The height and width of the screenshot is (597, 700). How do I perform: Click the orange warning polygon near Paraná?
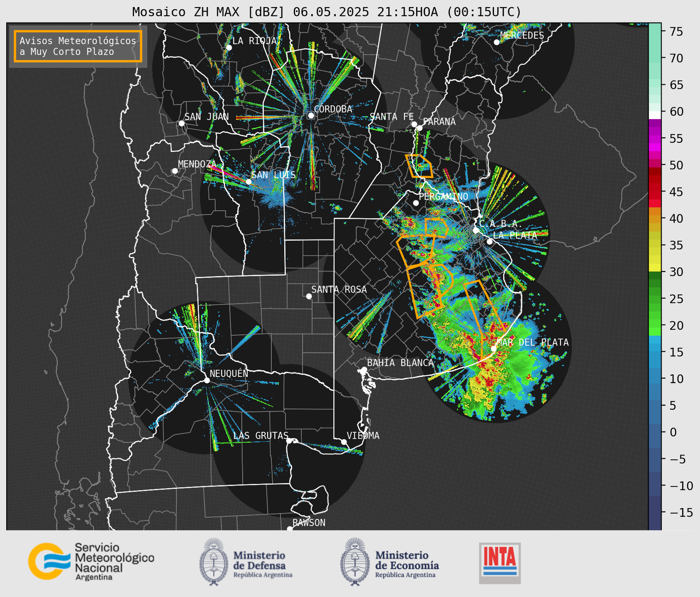[x=420, y=166]
